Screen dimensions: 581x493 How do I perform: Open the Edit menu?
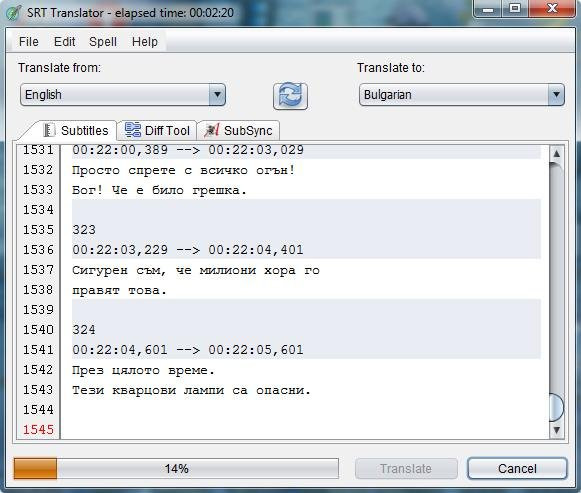coord(64,41)
